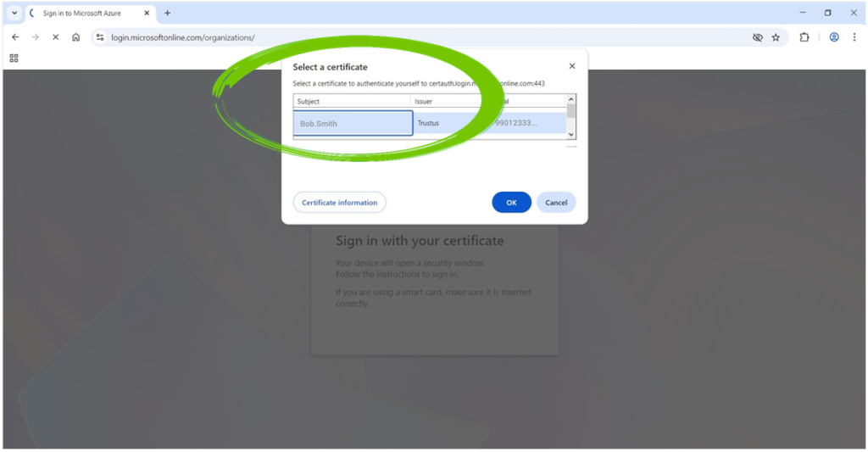Open the site information icon in address bar
This screenshot has height=452, width=868.
pyautogui.click(x=100, y=37)
